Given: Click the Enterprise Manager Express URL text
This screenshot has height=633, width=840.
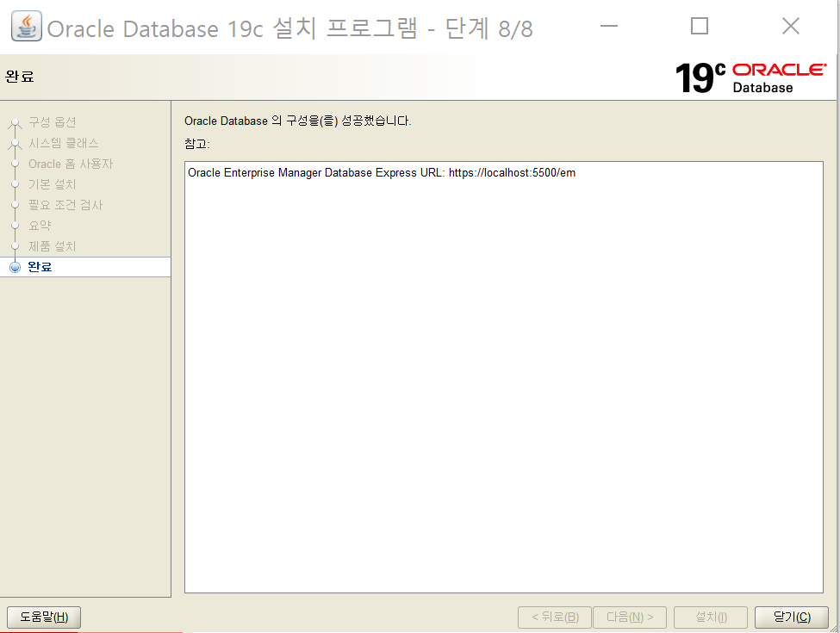Looking at the screenshot, I should click(382, 173).
